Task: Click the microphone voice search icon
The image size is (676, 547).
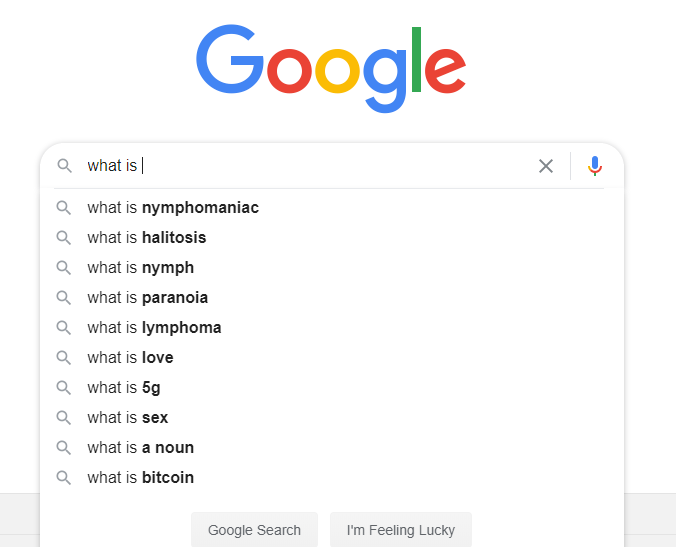Action: coord(595,166)
